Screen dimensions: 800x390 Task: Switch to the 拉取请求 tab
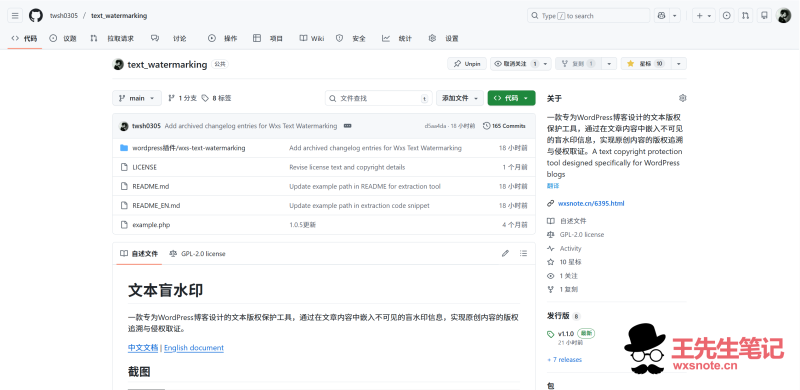[x=112, y=38]
